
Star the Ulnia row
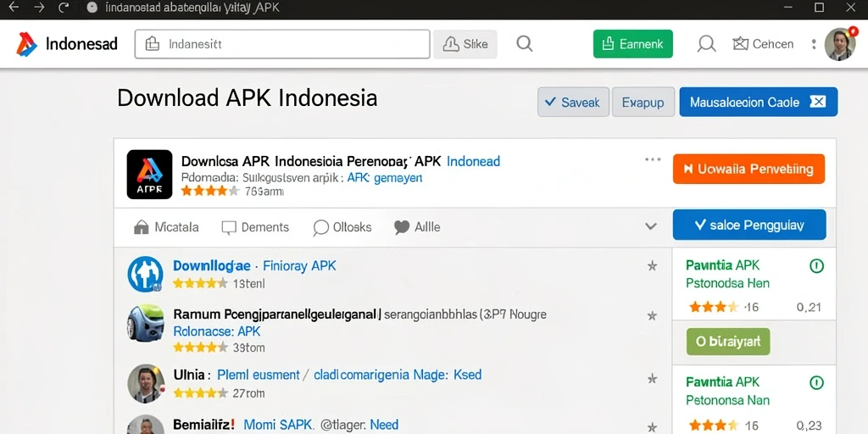point(652,379)
